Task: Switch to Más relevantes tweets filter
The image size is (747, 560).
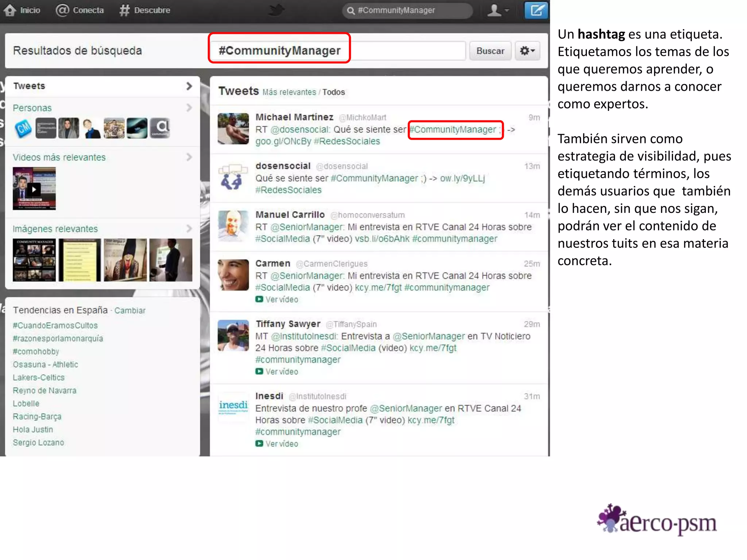Action: tap(289, 92)
